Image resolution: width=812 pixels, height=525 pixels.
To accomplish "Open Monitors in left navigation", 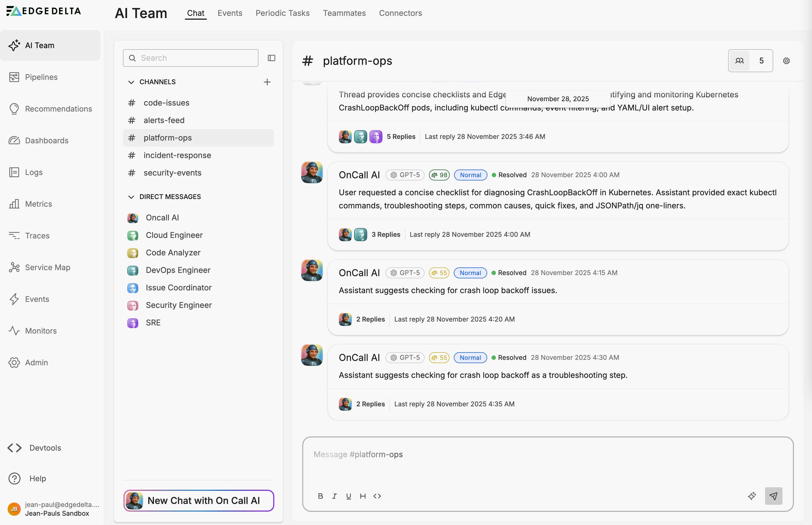I will (40, 331).
